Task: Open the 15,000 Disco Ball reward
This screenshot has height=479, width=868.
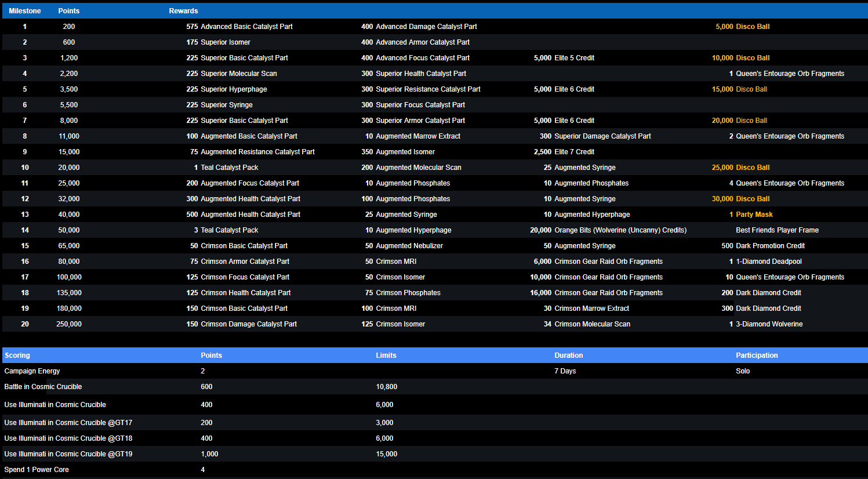Action: [739, 89]
